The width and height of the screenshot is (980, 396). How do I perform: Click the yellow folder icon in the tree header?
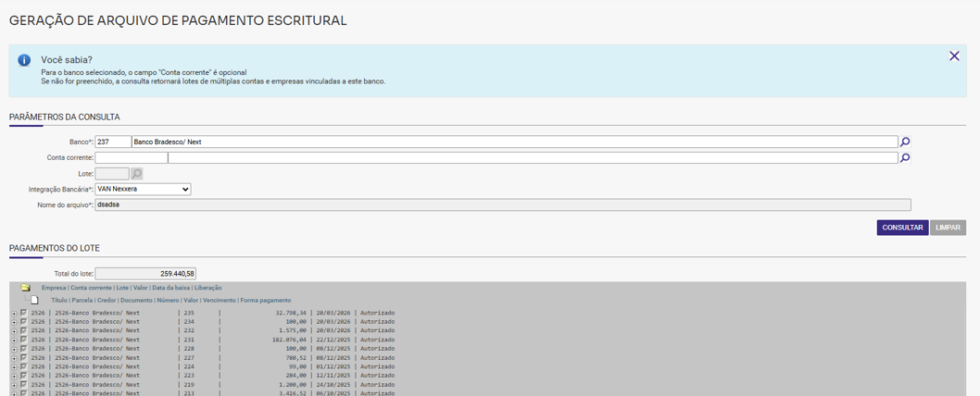click(26, 288)
